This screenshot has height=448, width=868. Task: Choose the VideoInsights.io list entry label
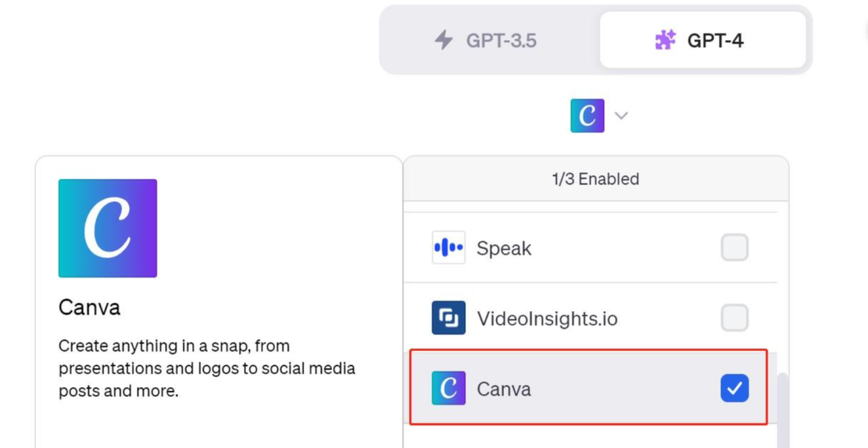[547, 319]
